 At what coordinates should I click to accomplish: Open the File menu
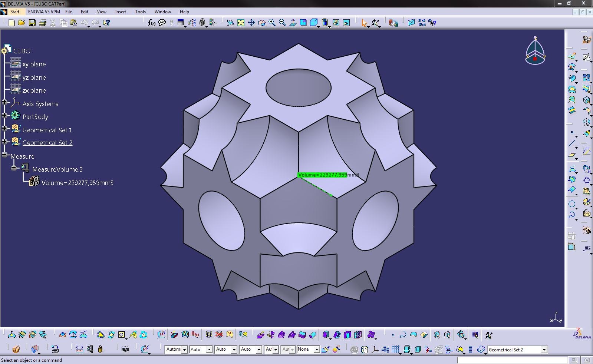(69, 12)
